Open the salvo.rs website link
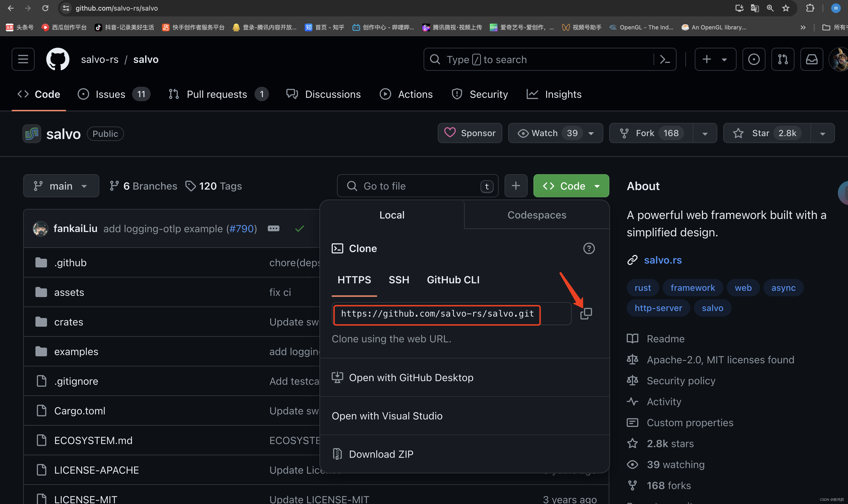848x504 pixels. pyautogui.click(x=662, y=260)
